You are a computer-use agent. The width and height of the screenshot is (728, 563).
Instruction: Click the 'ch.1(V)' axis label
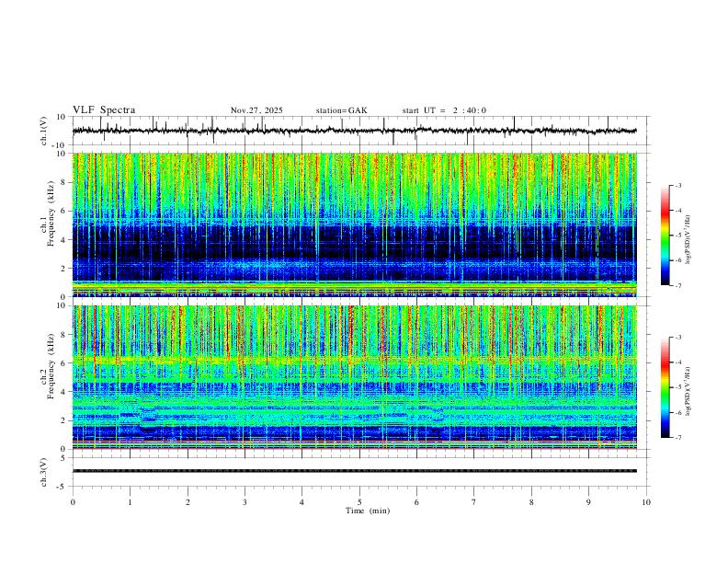point(44,131)
